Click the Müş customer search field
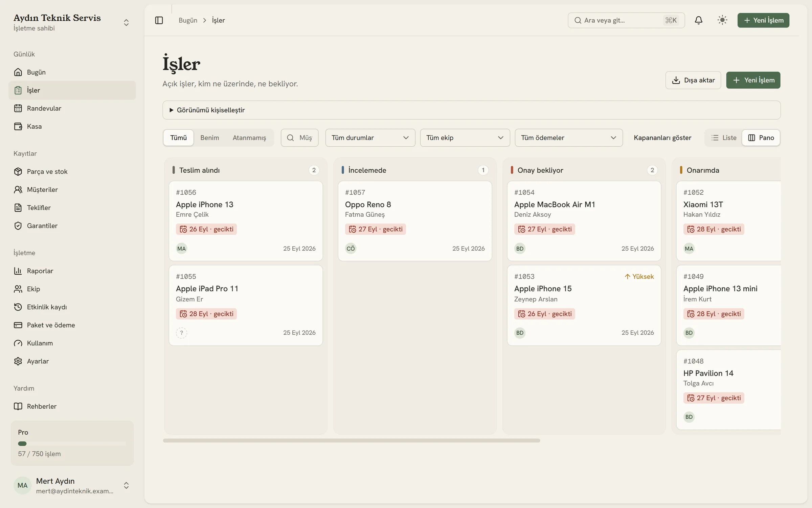The height and width of the screenshot is (508, 812). click(x=299, y=138)
